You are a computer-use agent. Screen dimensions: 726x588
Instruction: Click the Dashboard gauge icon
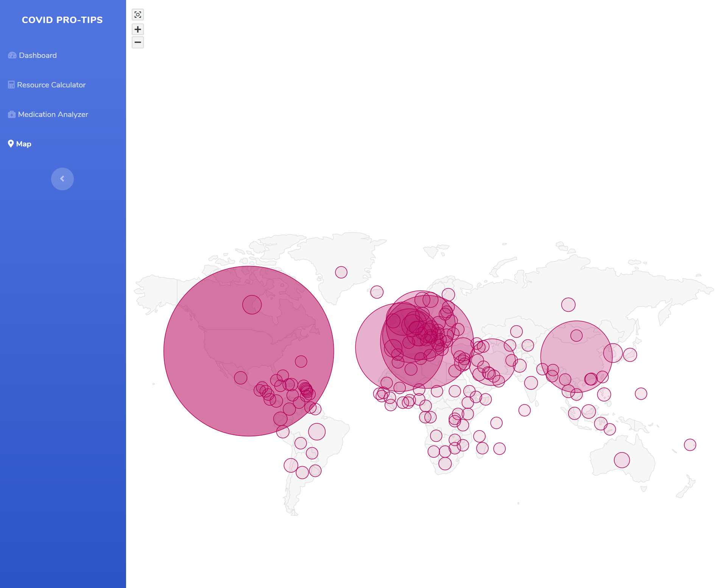(12, 55)
